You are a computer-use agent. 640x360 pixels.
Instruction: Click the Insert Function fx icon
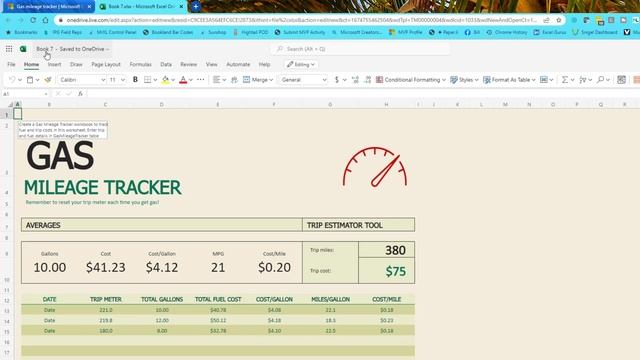pos(80,94)
